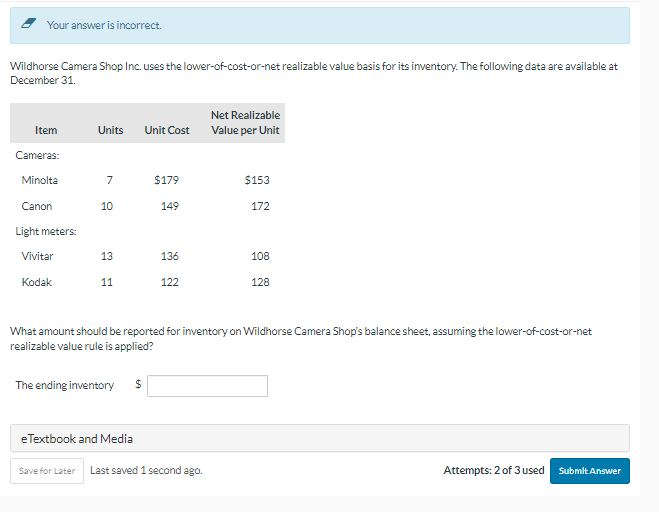Click the 'Attempts: 2 of 3 used' text
This screenshot has height=512, width=659.
click(494, 470)
